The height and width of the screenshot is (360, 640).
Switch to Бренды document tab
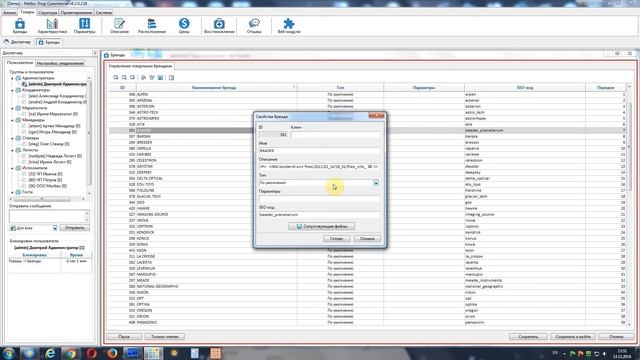click(49, 42)
